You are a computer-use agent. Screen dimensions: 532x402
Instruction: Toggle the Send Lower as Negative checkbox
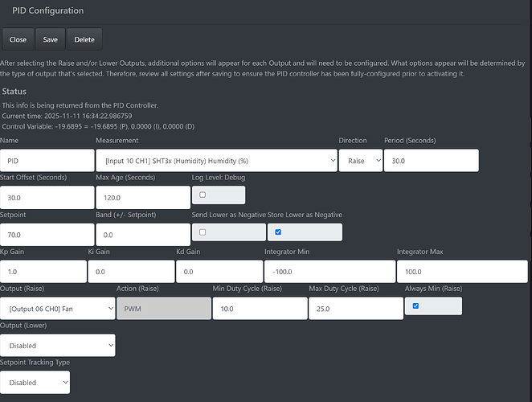coord(202,232)
